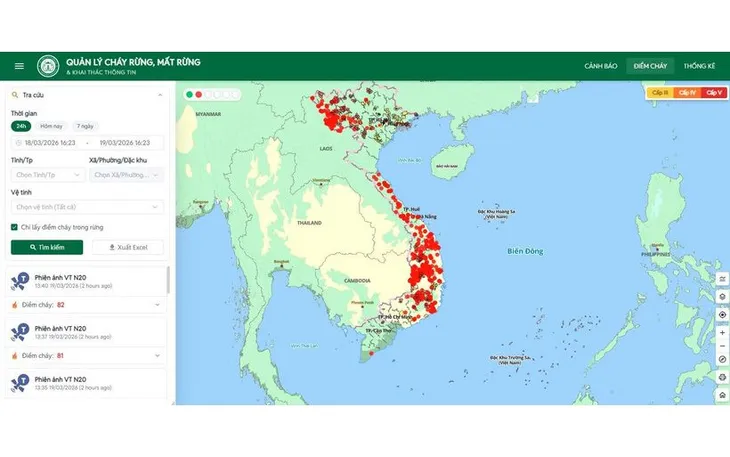
Task: Choose the '7 ngày' time filter
Action: coord(86,127)
